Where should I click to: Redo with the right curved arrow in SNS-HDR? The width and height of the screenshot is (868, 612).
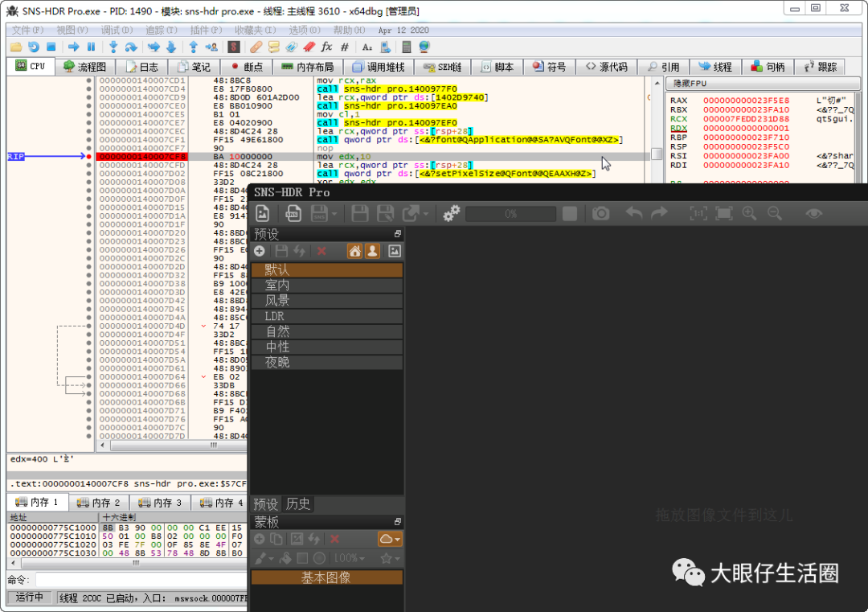659,213
